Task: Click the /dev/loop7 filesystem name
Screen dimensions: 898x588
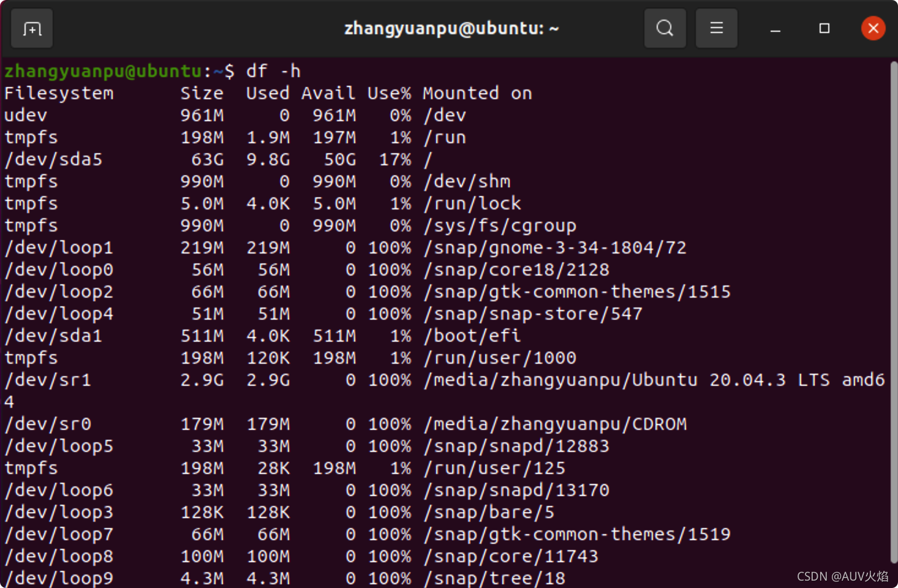Action: 59,535
